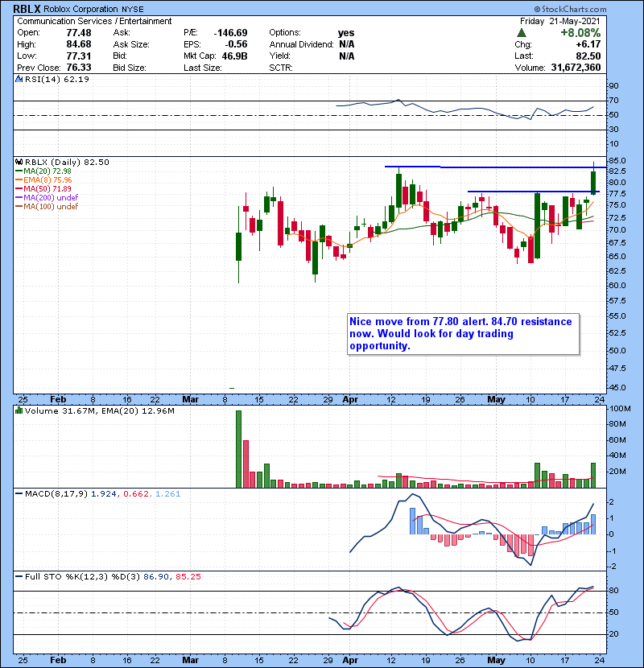Click the EPS value -0.56
This screenshot has height=668, width=644.
point(237,44)
